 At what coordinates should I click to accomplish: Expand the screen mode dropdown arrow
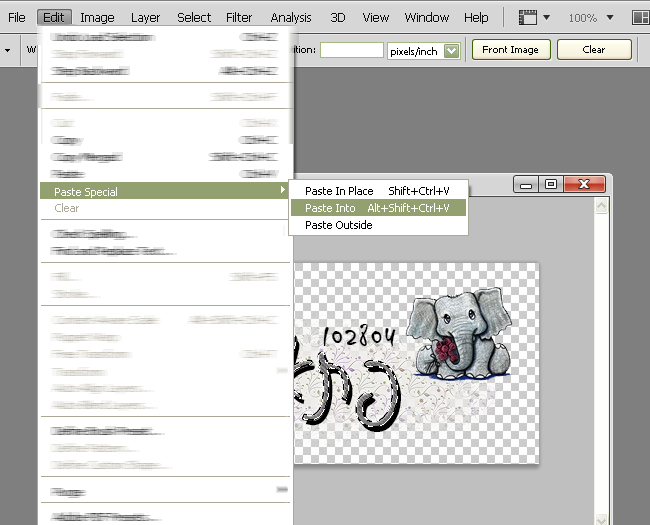click(x=546, y=17)
